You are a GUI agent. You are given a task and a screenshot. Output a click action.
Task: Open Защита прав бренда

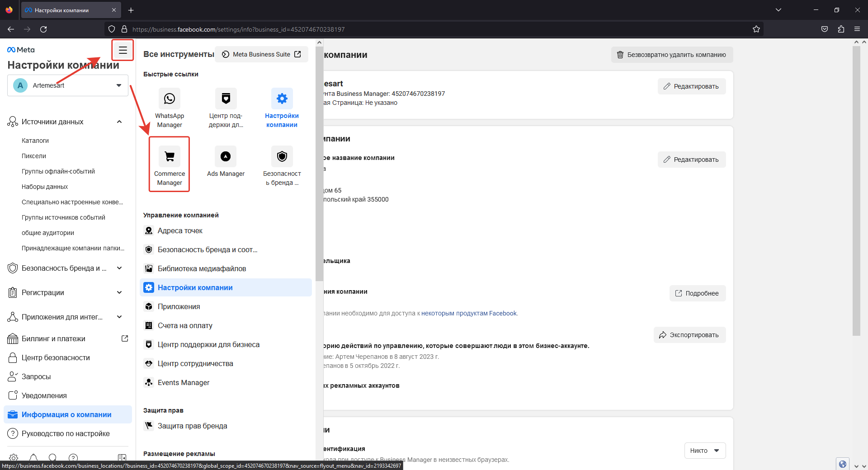pos(226,426)
